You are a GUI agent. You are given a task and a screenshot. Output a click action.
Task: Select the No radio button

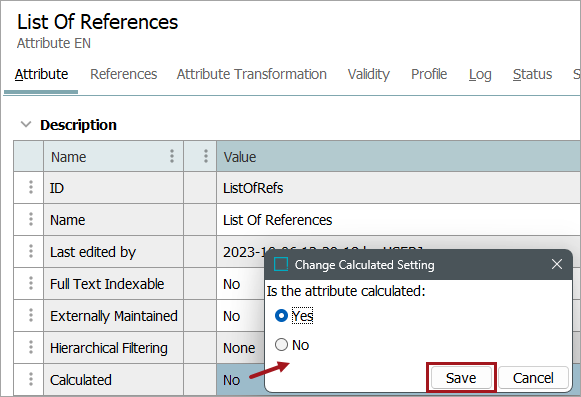click(281, 344)
